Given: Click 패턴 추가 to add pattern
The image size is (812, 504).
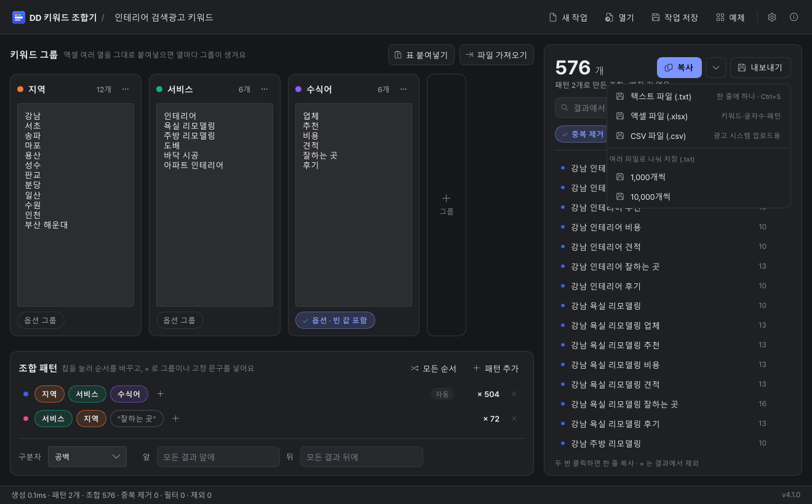Looking at the screenshot, I should click(x=496, y=368).
